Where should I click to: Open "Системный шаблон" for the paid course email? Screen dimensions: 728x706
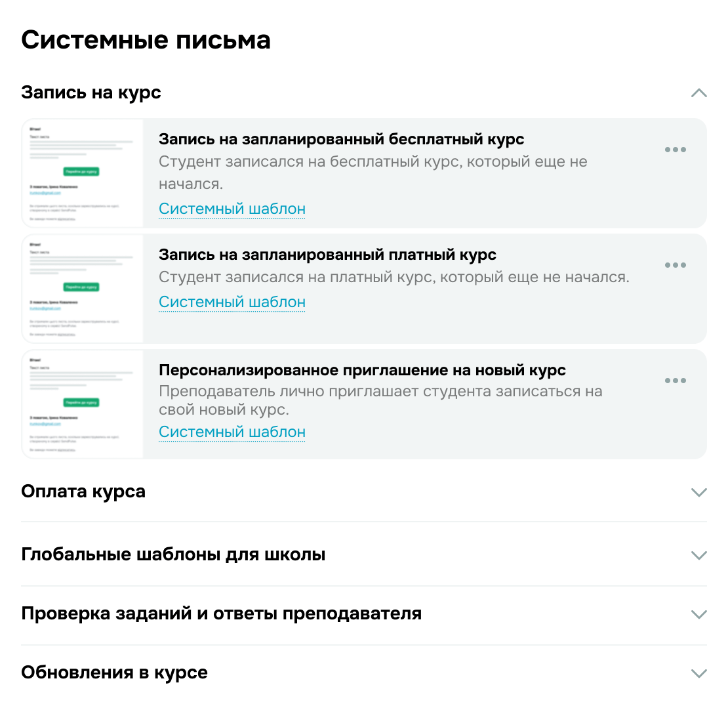pos(232,302)
